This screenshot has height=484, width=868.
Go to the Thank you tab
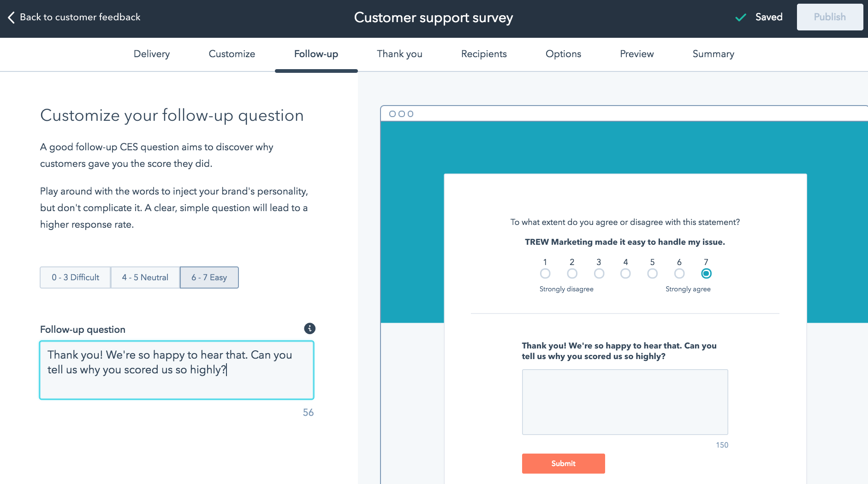(x=399, y=54)
